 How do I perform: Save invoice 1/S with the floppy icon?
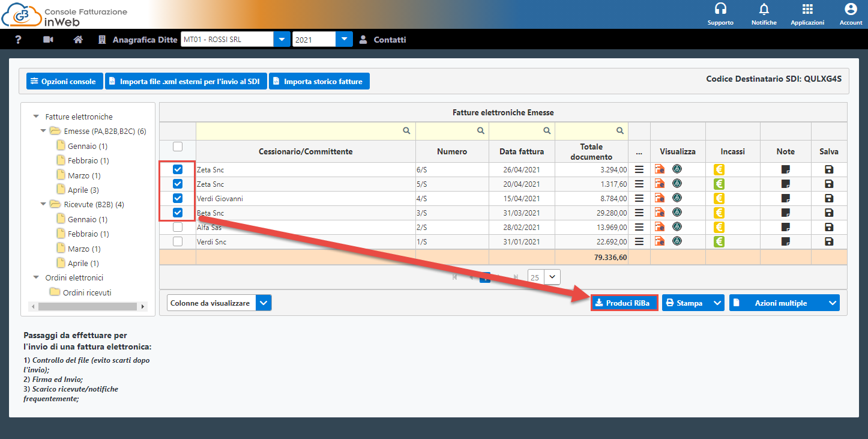(x=829, y=241)
